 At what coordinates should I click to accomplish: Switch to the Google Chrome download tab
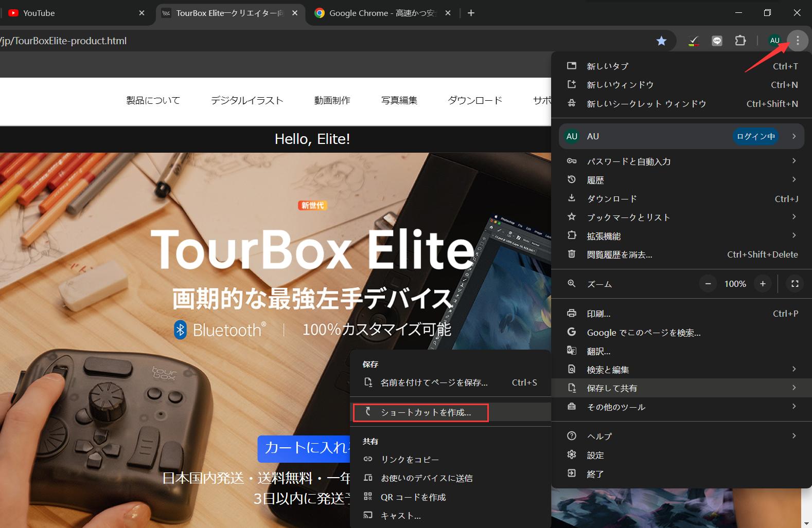(383, 13)
